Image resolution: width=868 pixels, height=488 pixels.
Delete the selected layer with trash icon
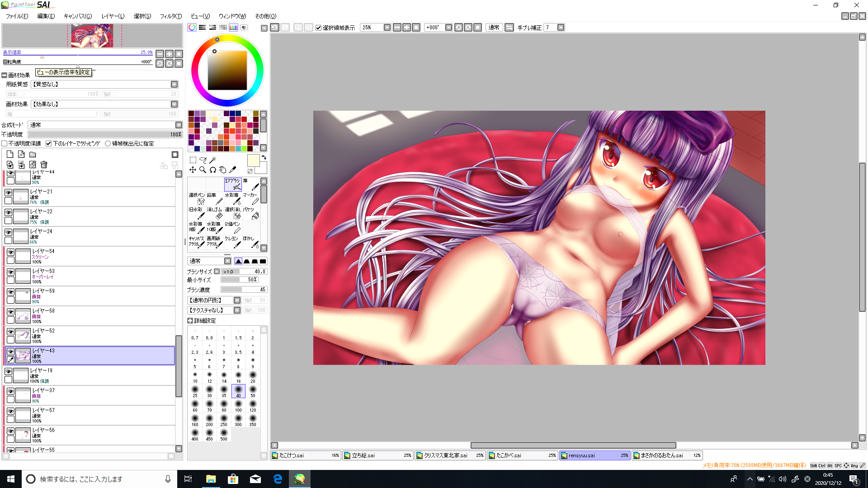point(44,165)
